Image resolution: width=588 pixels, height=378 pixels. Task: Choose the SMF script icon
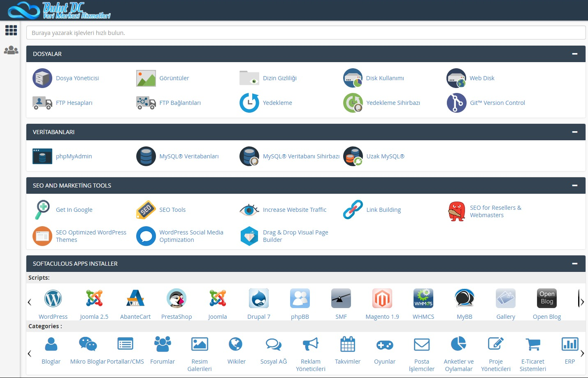341,299
